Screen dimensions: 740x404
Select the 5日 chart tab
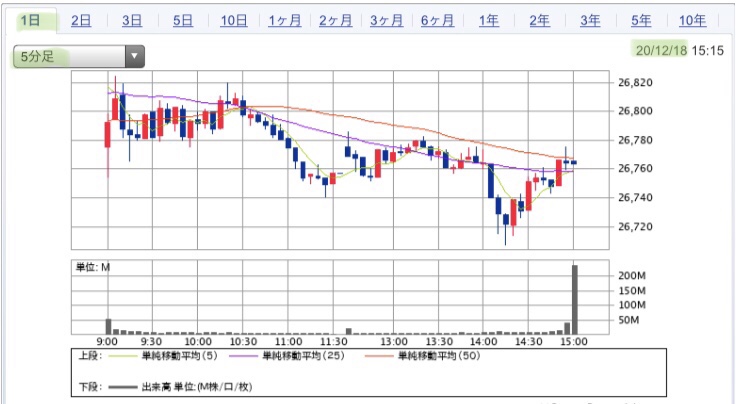click(182, 21)
